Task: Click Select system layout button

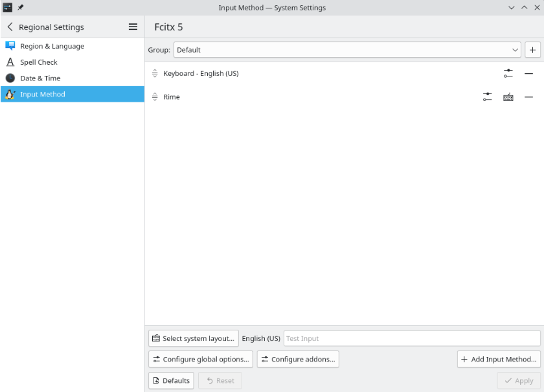Action: [194, 338]
